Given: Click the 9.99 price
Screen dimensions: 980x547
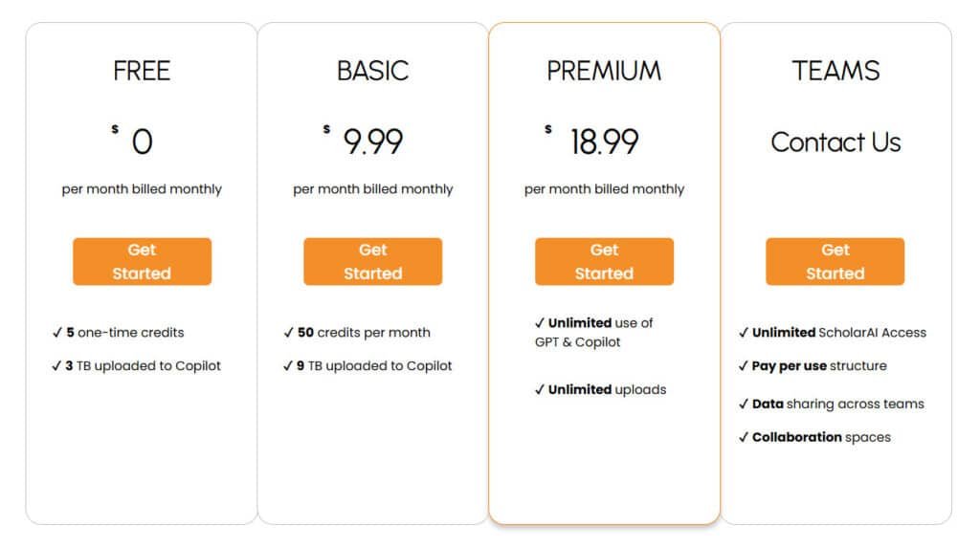Looking at the screenshot, I should point(373,142).
